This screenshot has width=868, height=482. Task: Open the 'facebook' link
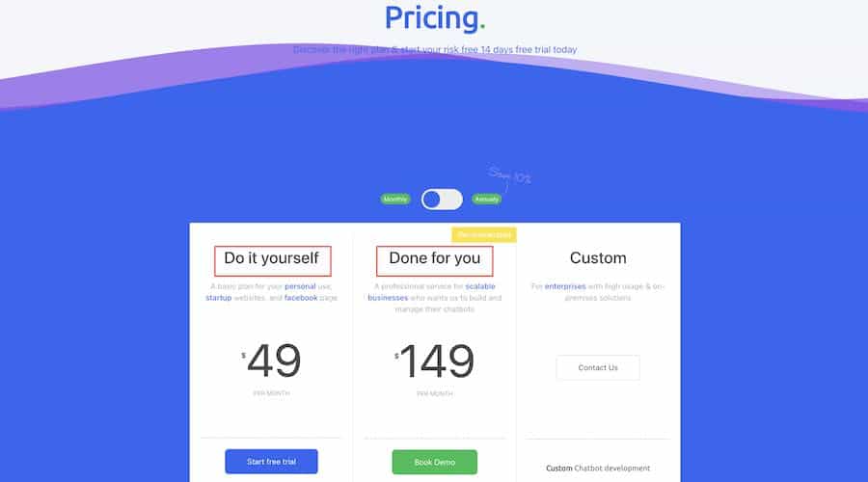(x=301, y=298)
